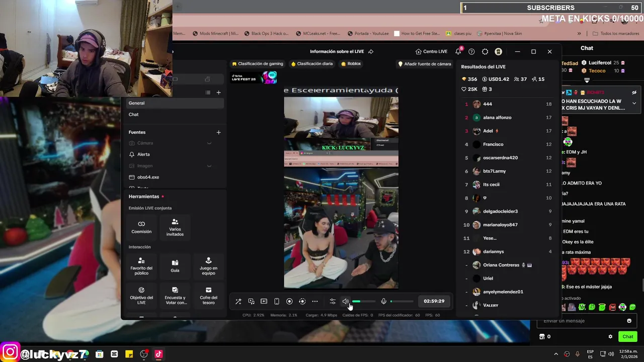
Task: Select viewer 444 in ranking
Action: 507,104
